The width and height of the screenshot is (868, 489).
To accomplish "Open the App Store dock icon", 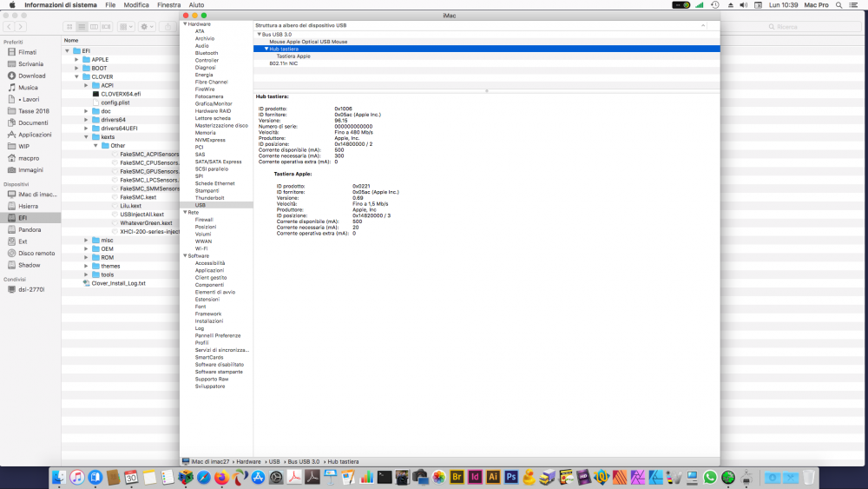I will pyautogui.click(x=258, y=478).
